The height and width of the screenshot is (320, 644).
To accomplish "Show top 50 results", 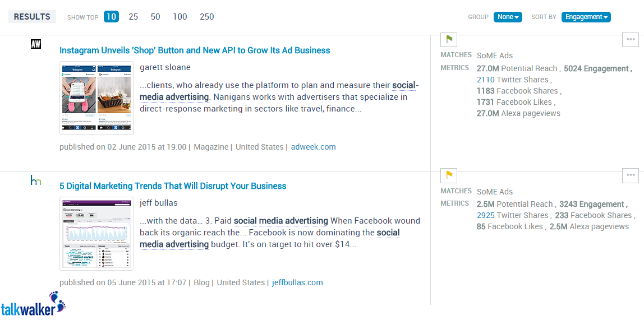I will pos(155,17).
